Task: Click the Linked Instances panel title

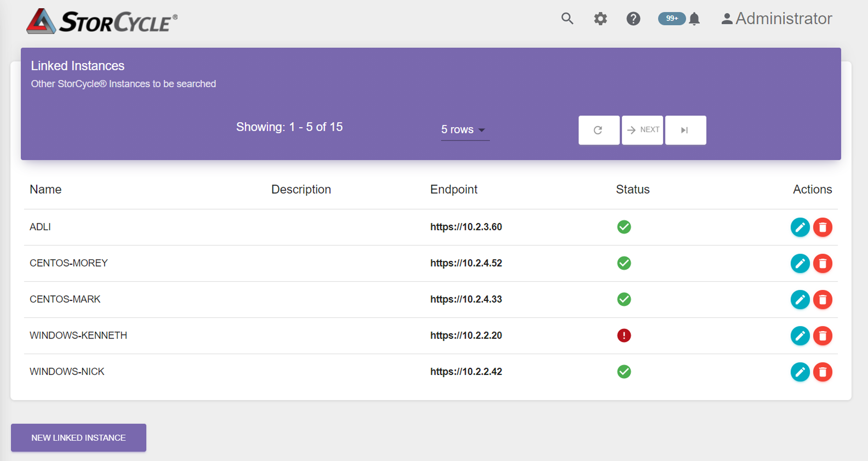Action: [78, 66]
